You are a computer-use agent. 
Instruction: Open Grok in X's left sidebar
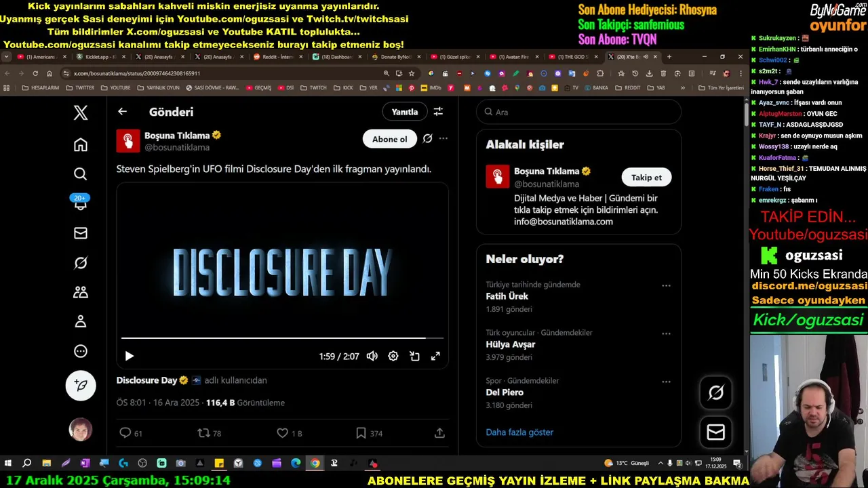pos(81,263)
